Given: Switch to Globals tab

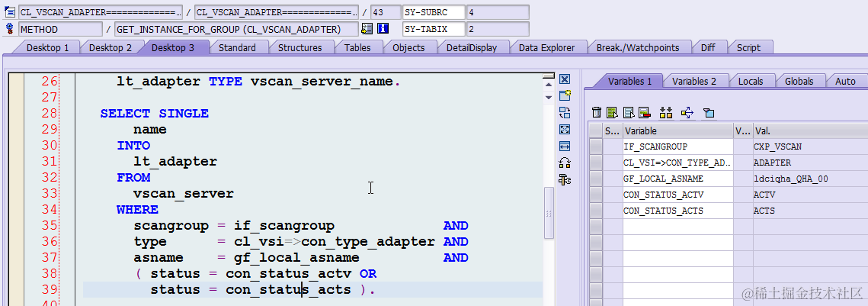Looking at the screenshot, I should [799, 81].
